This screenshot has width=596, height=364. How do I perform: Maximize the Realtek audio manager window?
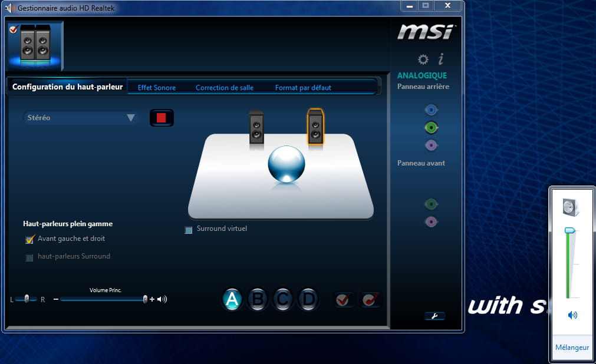[426, 6]
